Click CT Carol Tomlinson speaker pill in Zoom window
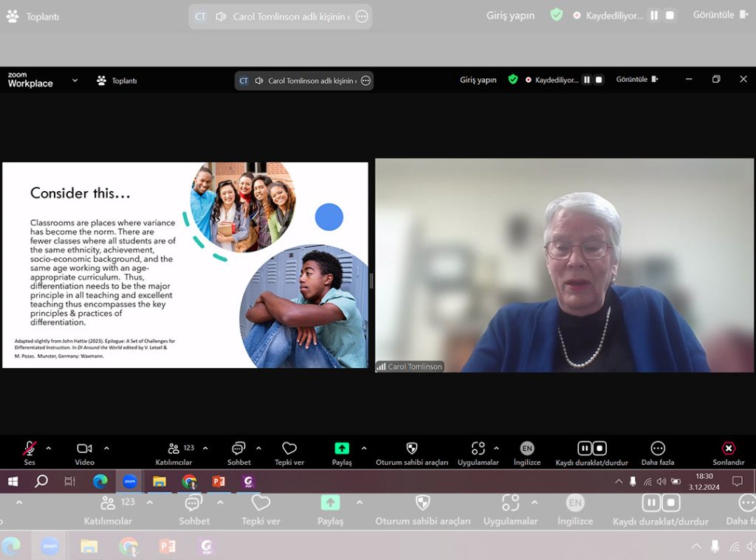This screenshot has width=756, height=560. pos(303,80)
